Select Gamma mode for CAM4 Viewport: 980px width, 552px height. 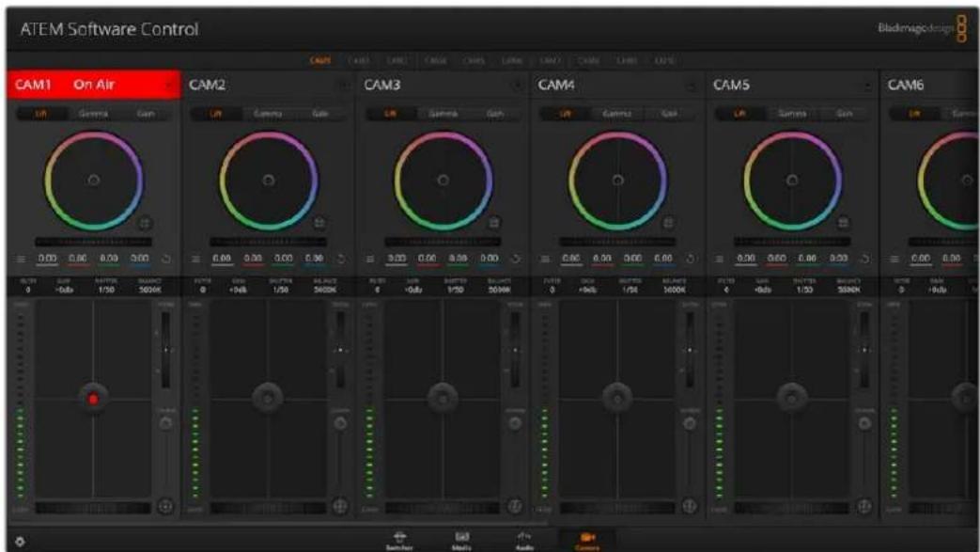617,114
